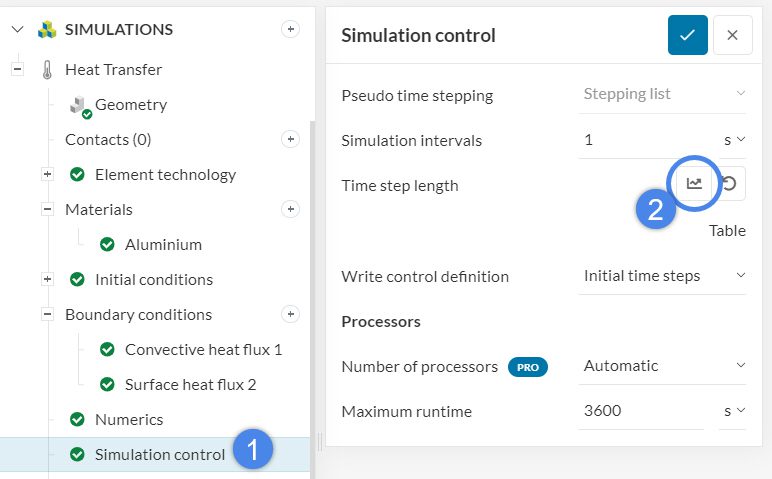Add a material using the plus icon
Screen dimensions: 772x479
[x=290, y=209]
